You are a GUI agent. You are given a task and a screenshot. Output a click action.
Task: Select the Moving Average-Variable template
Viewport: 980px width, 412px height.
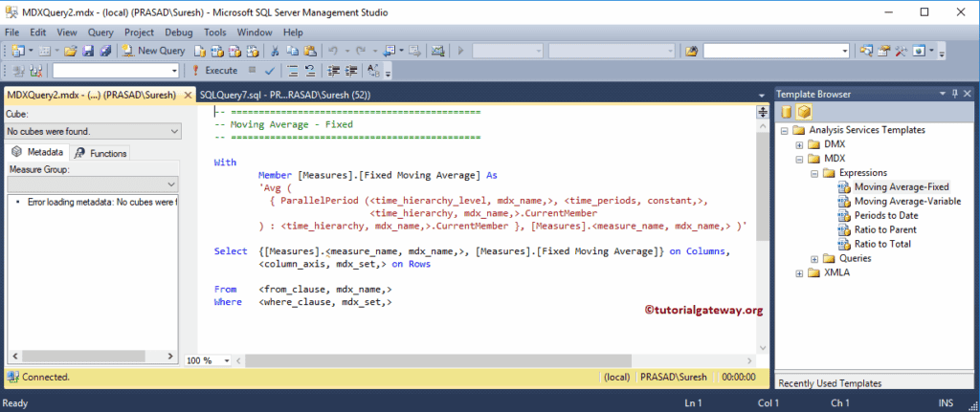click(907, 201)
